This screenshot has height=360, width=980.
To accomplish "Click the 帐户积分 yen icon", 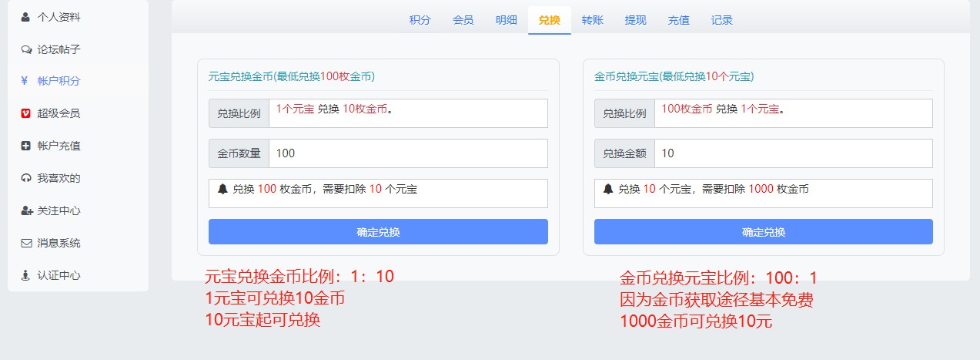I will (x=25, y=81).
